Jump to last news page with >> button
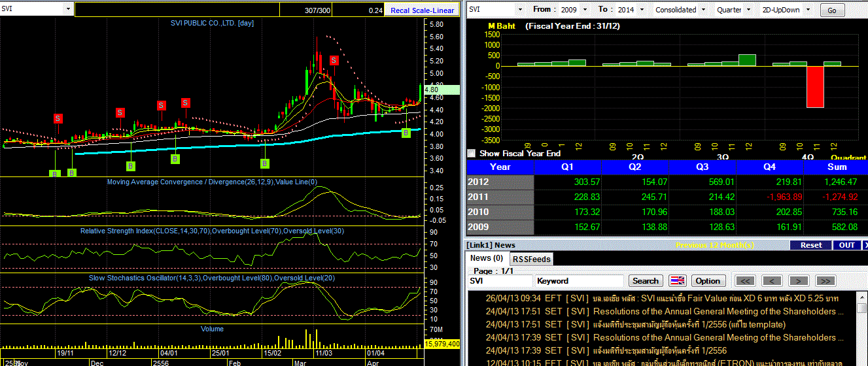This screenshot has width=868, height=366. [825, 281]
